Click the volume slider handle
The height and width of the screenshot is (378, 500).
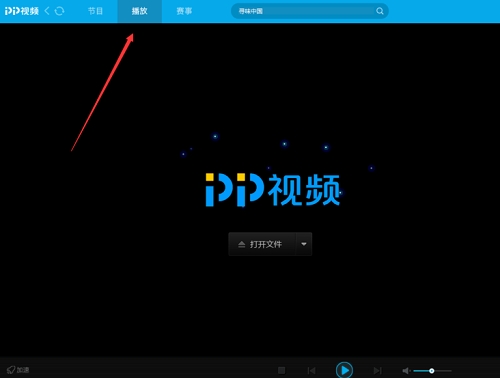coord(432,371)
